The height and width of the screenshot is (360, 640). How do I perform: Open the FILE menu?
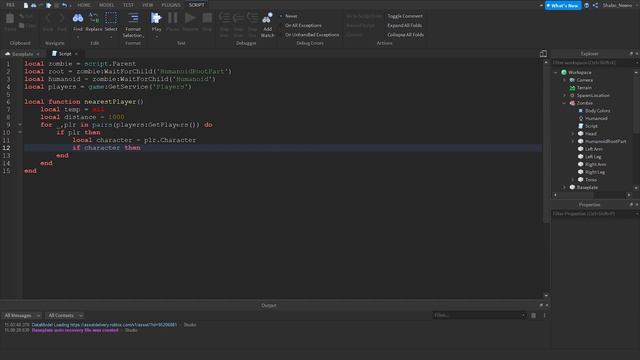click(x=10, y=5)
